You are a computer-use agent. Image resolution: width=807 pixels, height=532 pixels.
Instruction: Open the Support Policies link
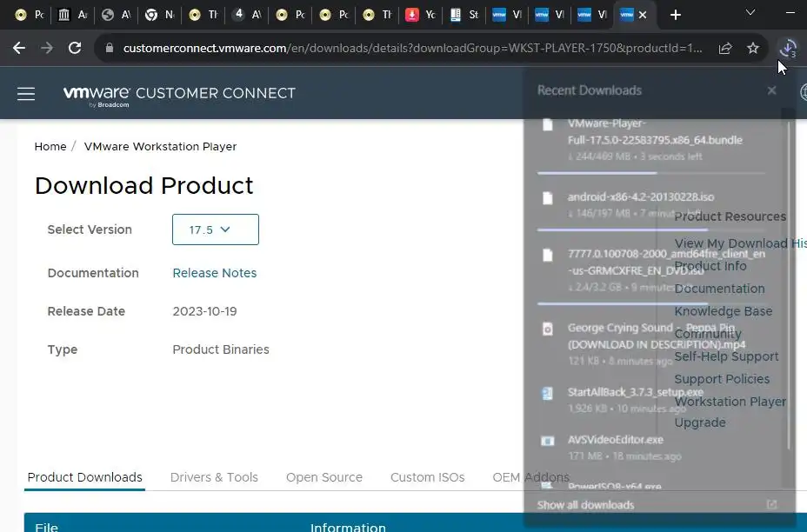click(722, 379)
